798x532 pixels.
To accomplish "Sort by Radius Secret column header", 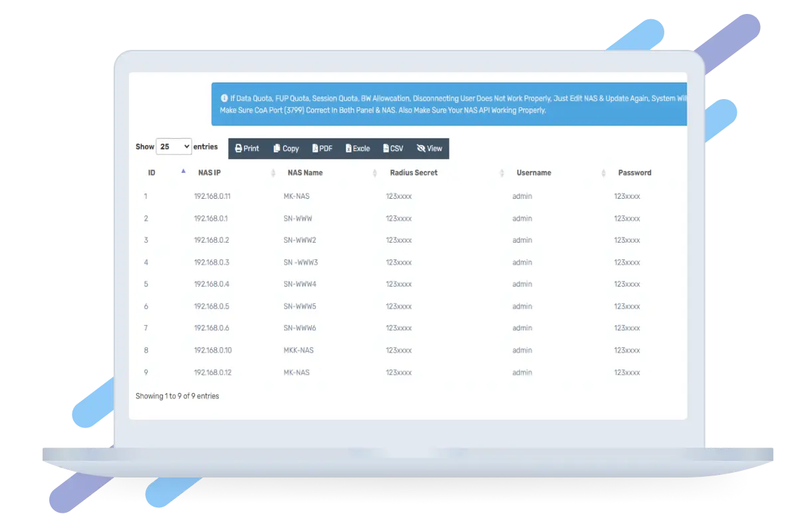I will tap(414, 173).
